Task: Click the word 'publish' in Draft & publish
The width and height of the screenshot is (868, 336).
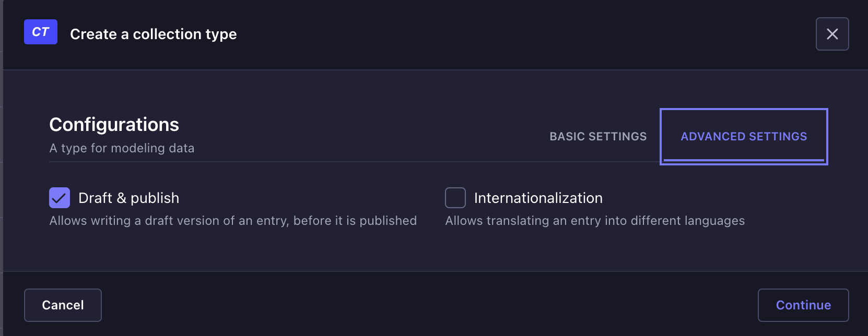Action: pos(155,198)
